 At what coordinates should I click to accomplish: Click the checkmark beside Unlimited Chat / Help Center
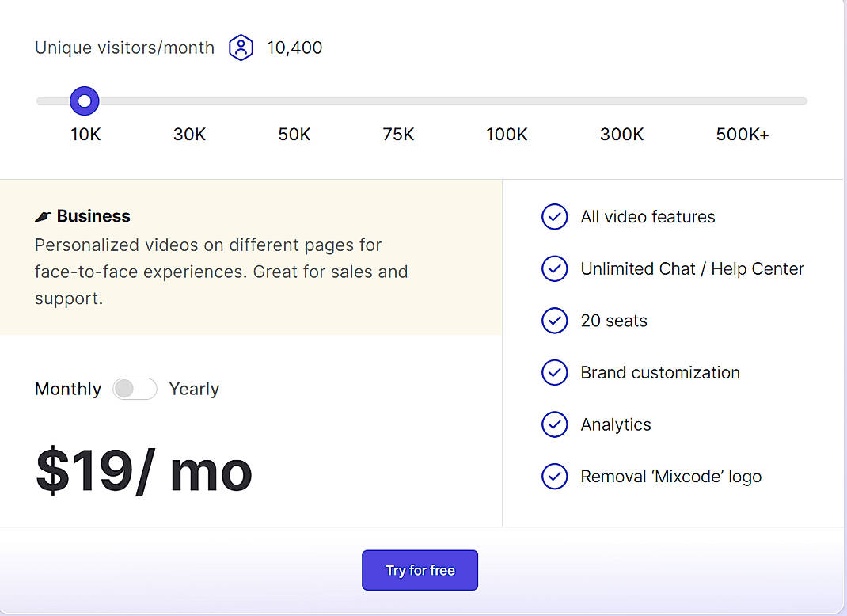555,268
